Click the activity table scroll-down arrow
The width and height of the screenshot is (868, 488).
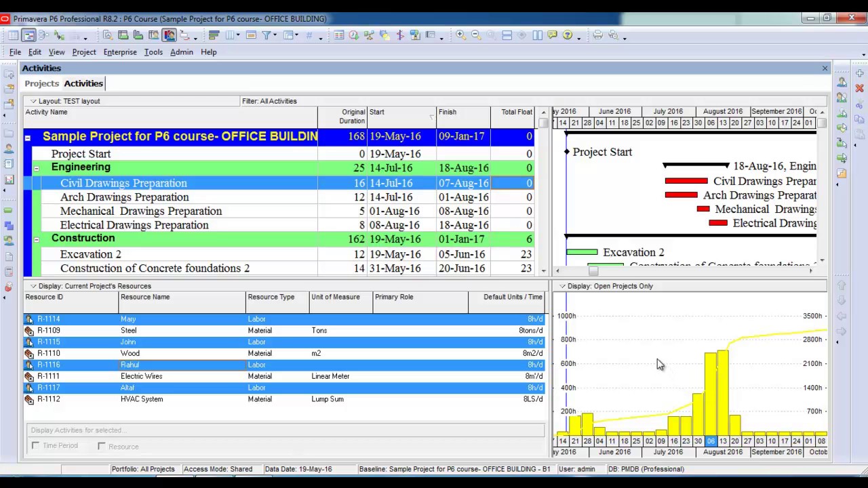tap(543, 271)
